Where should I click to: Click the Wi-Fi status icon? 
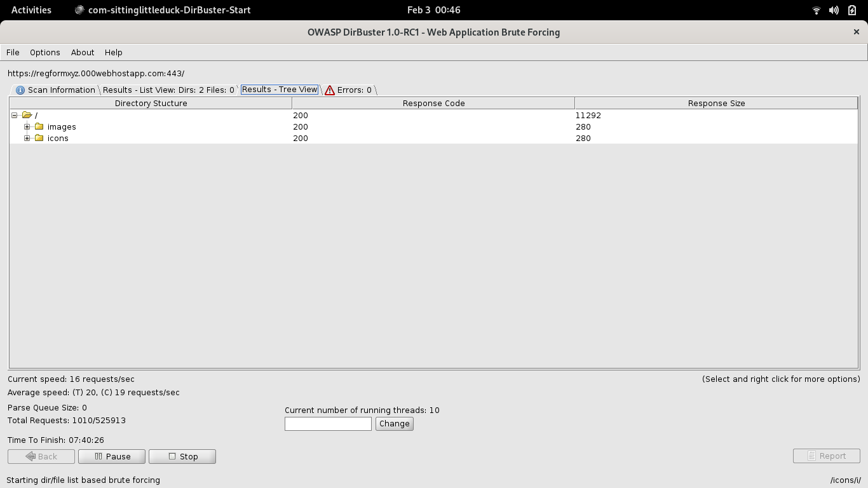(x=817, y=10)
